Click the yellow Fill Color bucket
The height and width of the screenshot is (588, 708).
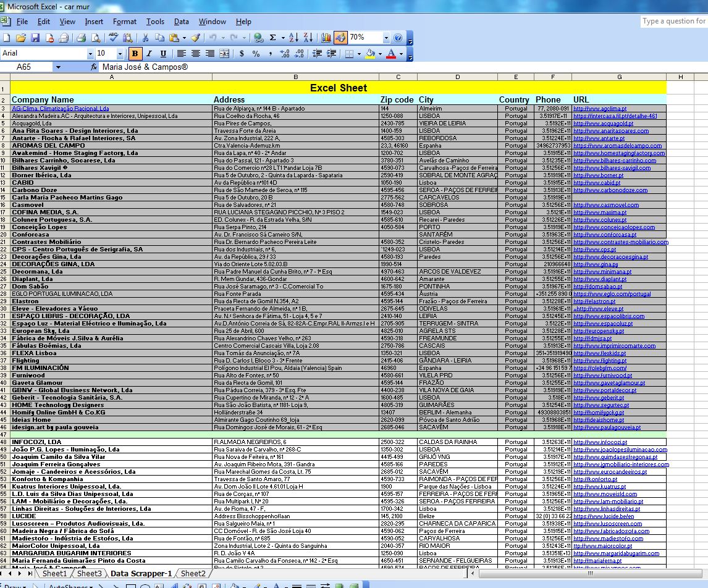[x=369, y=54]
